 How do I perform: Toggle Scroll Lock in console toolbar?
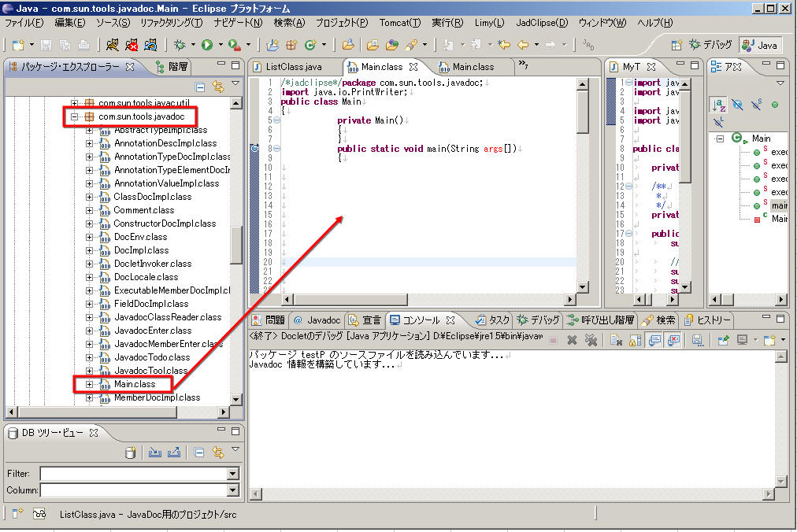coord(635,340)
